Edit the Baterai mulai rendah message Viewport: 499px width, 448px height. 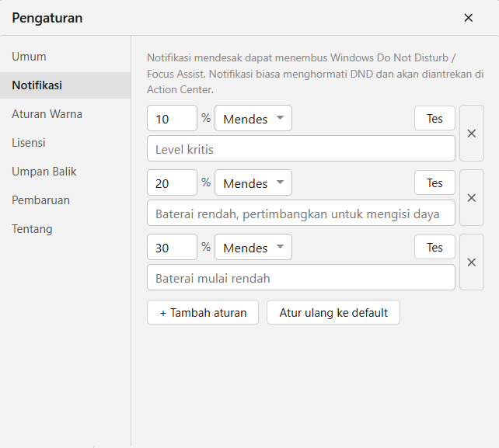(301, 278)
